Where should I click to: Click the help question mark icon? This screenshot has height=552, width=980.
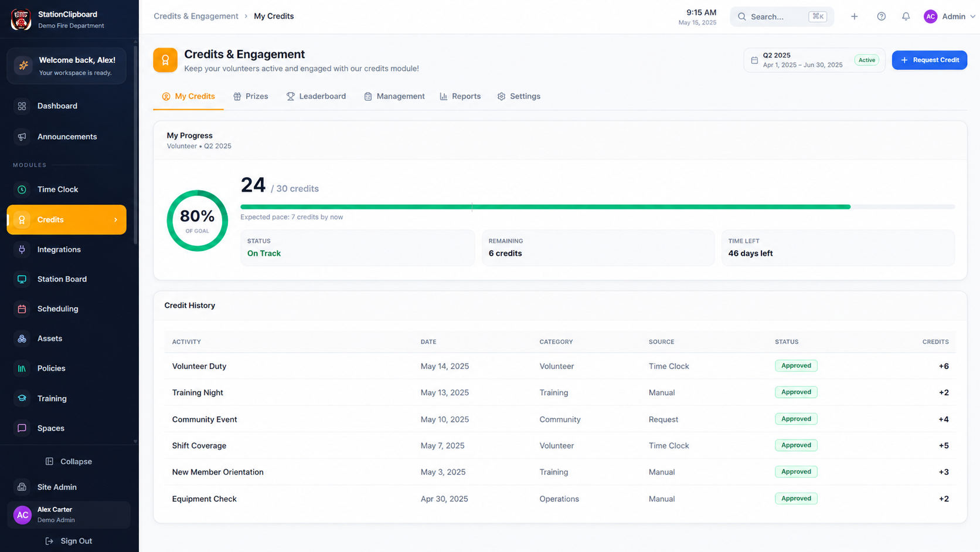point(881,16)
